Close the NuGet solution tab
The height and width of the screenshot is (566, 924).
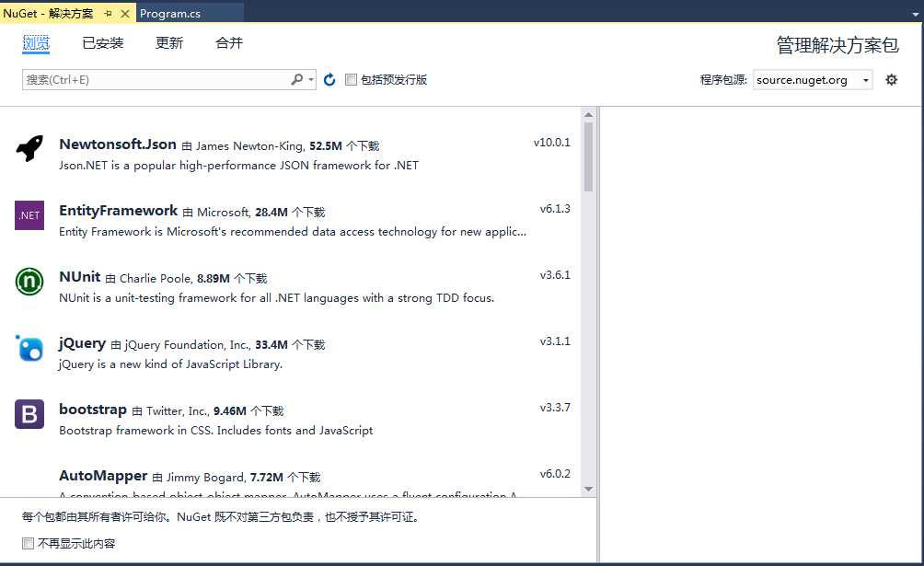(125, 13)
